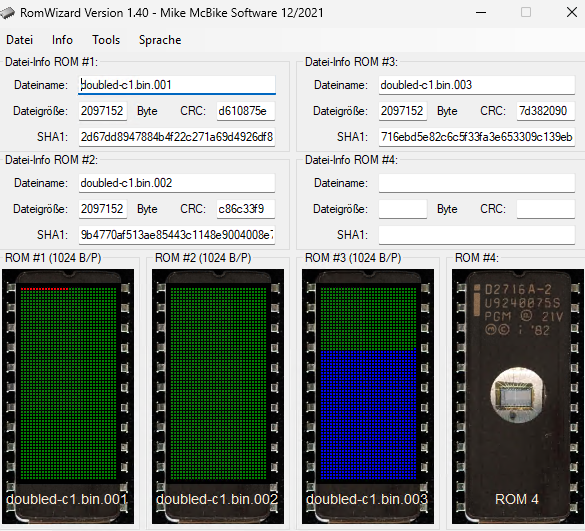The width and height of the screenshot is (585, 531).
Task: Click the ROM #1 CRC field d610875e
Action: [246, 111]
